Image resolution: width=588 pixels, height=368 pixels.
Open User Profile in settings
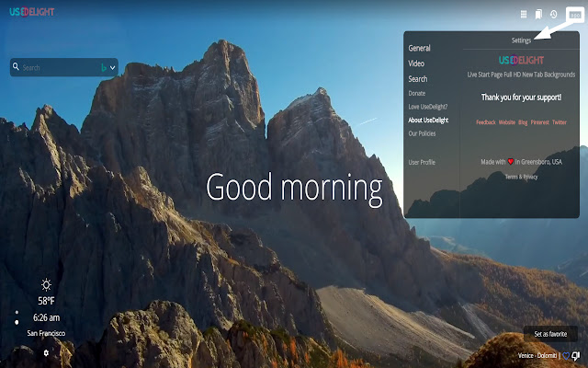point(422,162)
